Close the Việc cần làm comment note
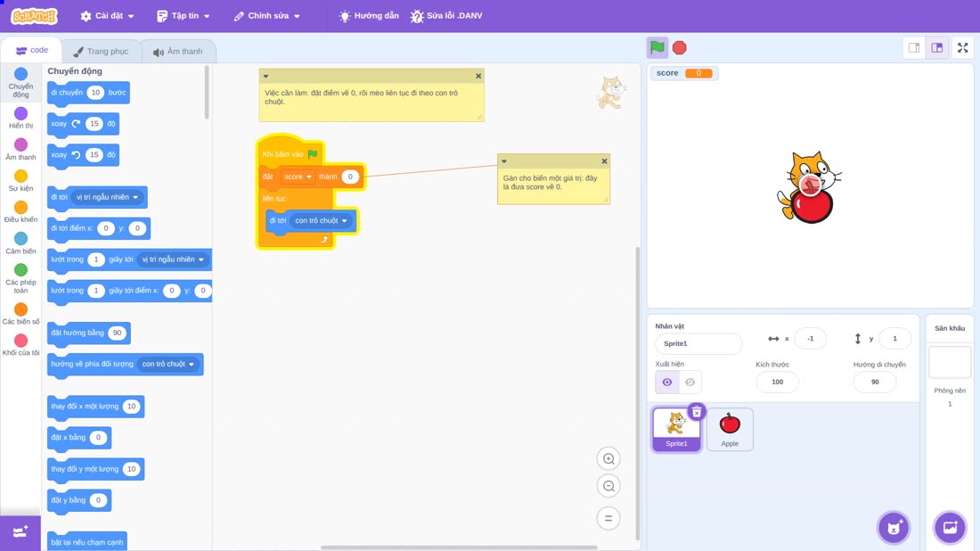 pos(478,76)
